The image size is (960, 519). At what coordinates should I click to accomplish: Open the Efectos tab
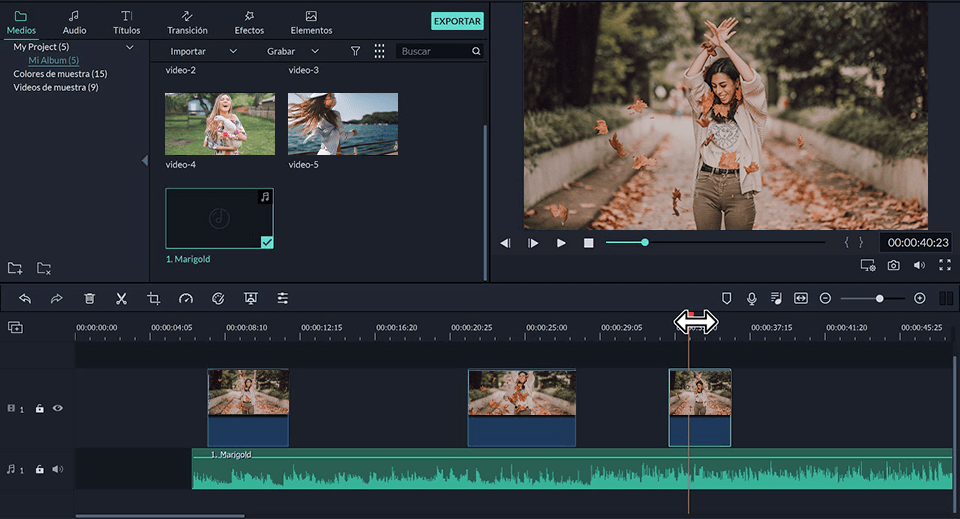point(249,23)
